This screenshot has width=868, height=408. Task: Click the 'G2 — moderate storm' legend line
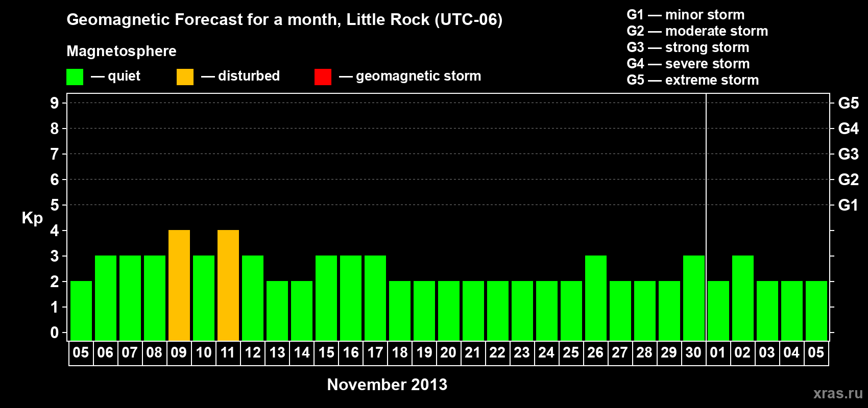pos(697,31)
